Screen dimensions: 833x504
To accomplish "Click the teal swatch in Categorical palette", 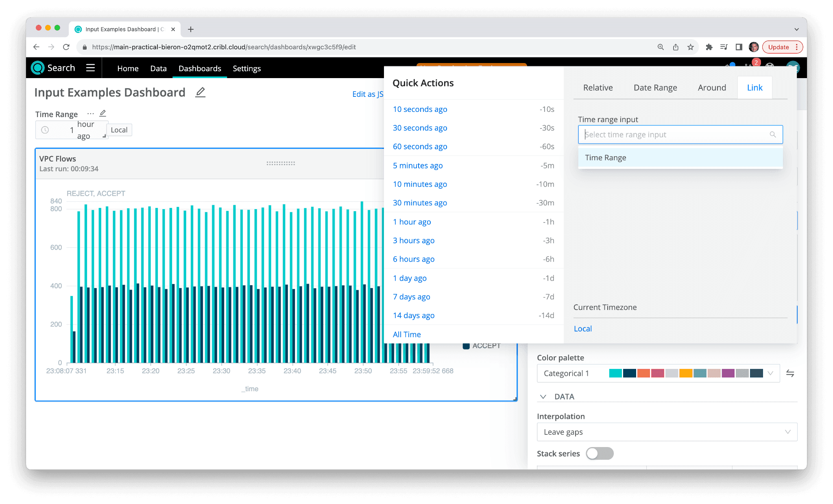I will [615, 373].
